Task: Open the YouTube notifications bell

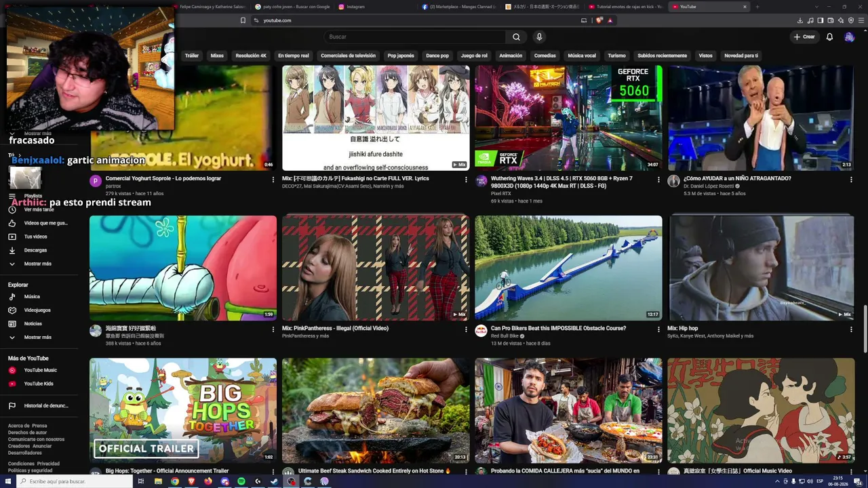Action: pyautogui.click(x=829, y=37)
